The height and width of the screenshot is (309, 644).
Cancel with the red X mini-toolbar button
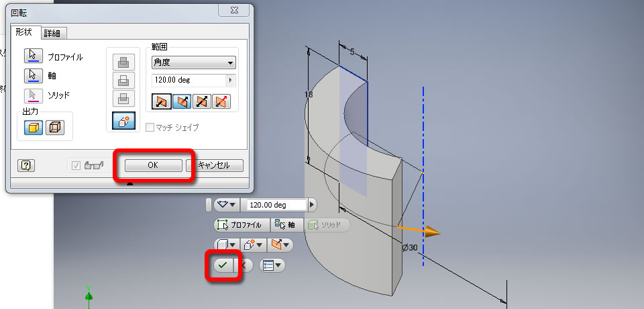[x=244, y=265]
